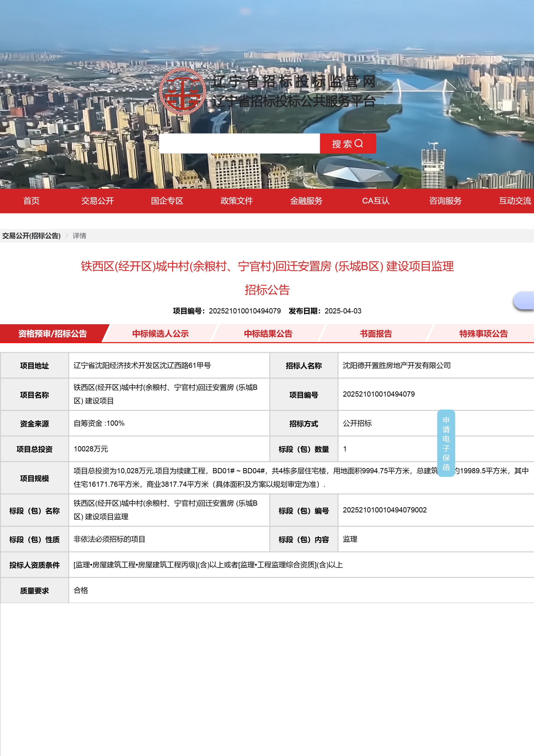Open the 交易公开 navigation menu

point(98,201)
